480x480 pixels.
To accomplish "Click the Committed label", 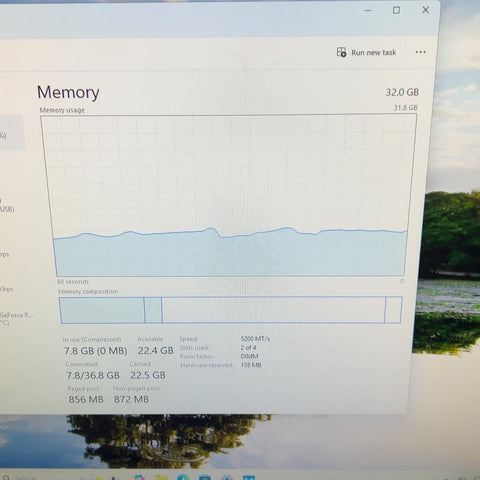I will [82, 364].
